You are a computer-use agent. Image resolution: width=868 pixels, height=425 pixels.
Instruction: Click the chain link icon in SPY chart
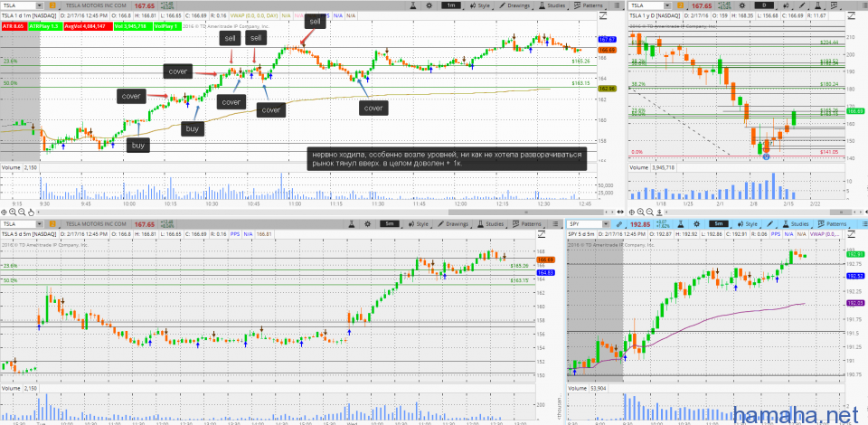pyautogui.click(x=618, y=224)
